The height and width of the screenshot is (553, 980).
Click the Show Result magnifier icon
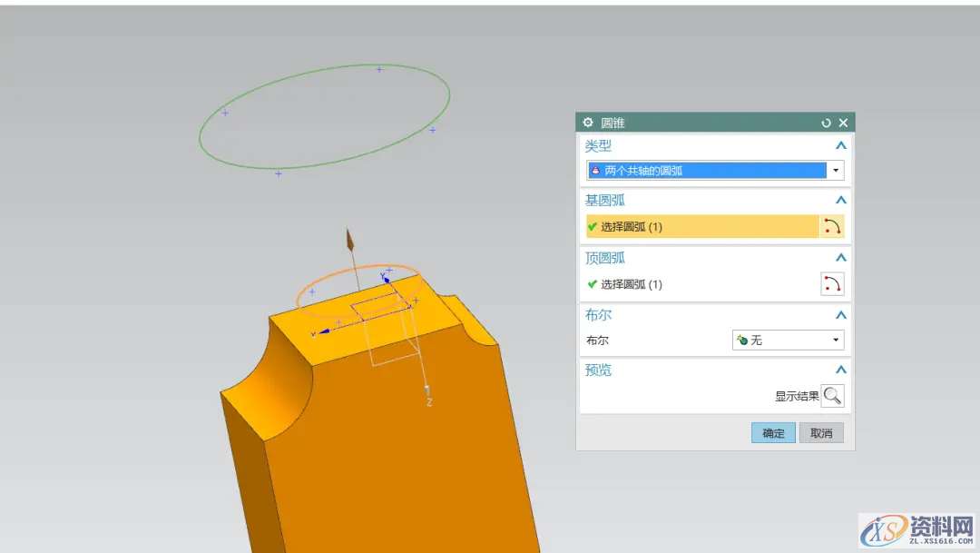tap(832, 396)
